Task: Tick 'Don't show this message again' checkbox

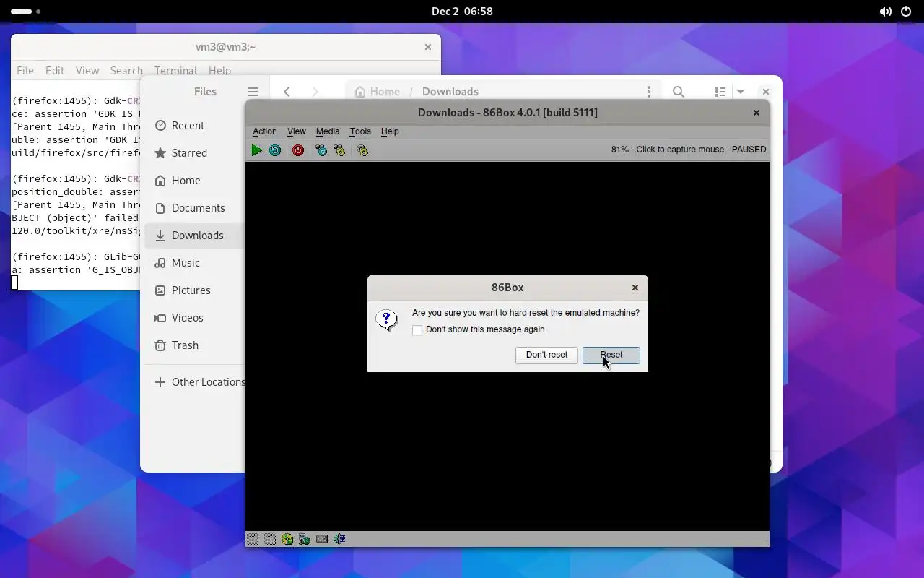Action: (417, 330)
